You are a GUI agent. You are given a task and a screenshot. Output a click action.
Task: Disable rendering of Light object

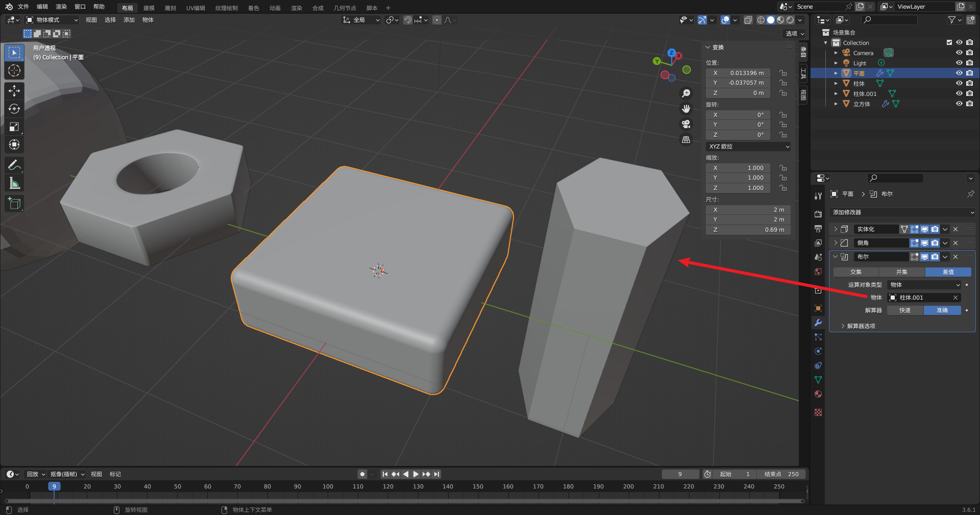[x=969, y=63]
